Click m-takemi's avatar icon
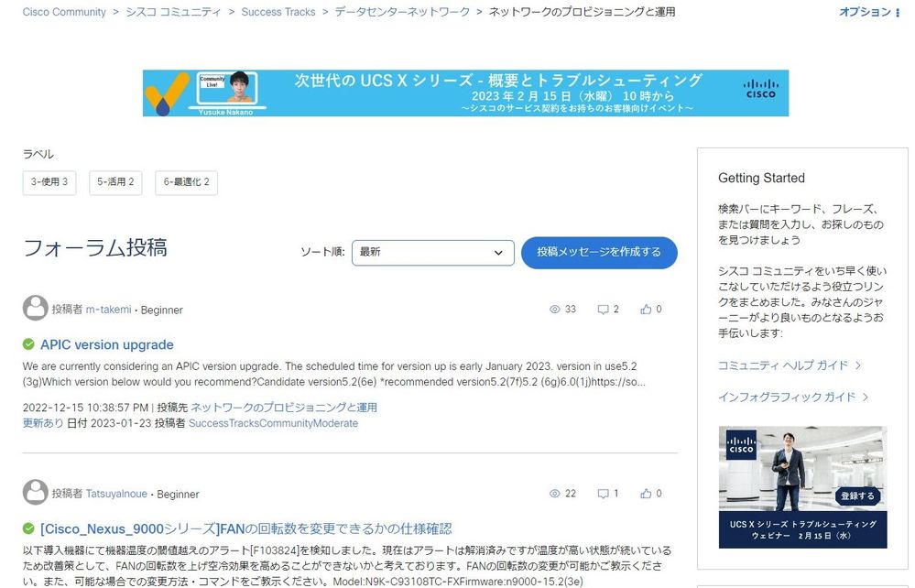This screenshot has height=588, width=915. coord(35,308)
